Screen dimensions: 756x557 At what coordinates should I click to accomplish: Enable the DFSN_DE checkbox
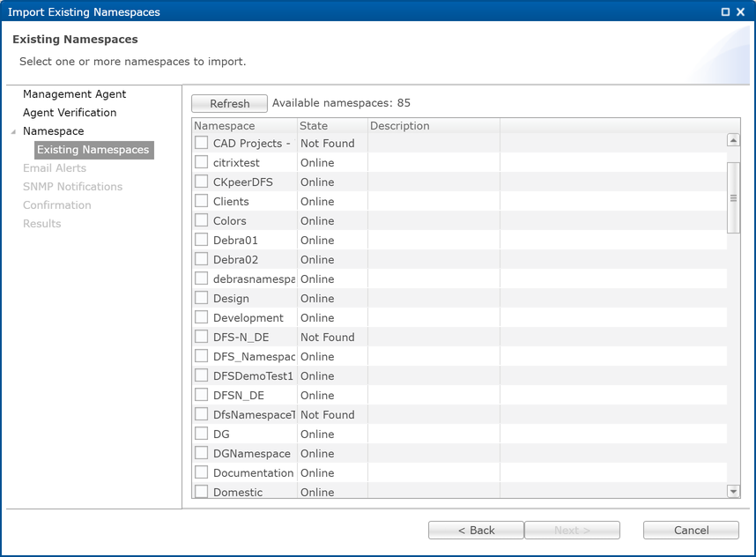201,395
